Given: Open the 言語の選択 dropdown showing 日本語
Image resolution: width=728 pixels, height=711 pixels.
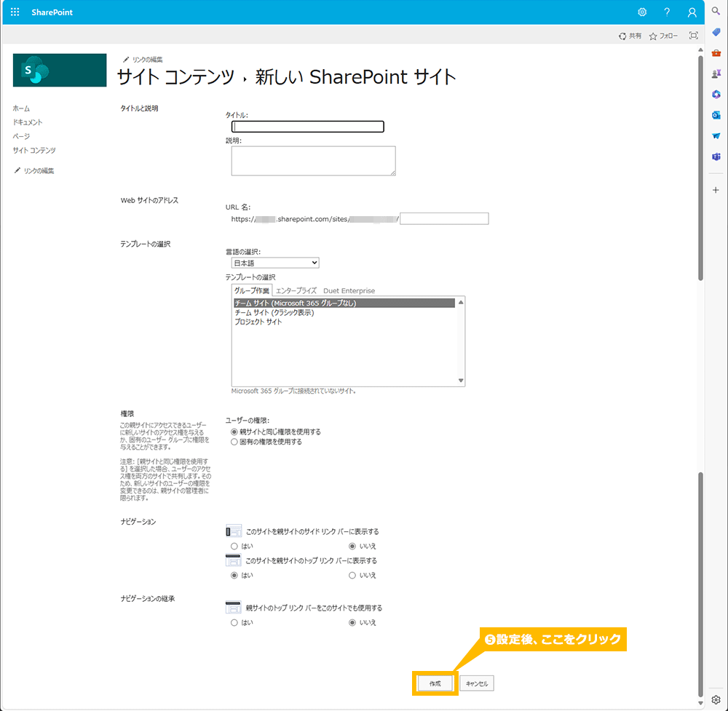Looking at the screenshot, I should [x=275, y=263].
